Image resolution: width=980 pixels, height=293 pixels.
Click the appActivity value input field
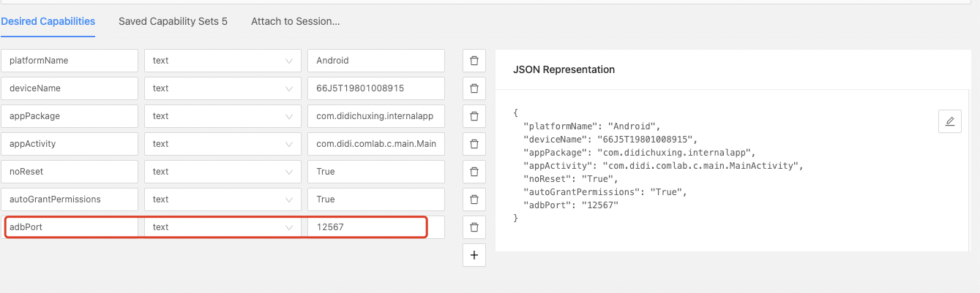point(375,144)
